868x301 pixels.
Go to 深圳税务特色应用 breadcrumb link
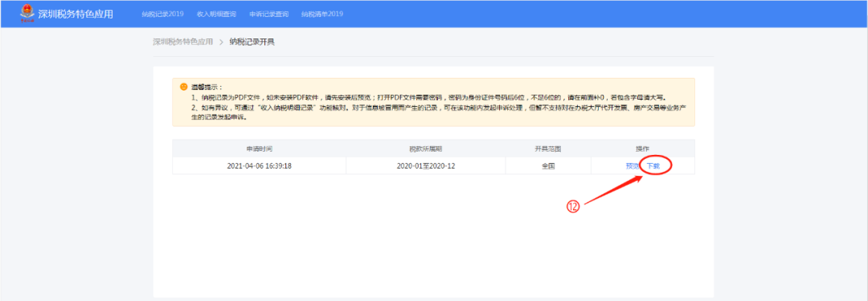coord(183,42)
